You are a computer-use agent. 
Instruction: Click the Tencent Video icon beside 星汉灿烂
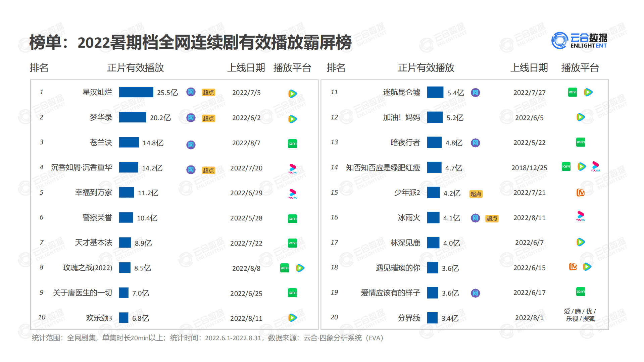292,93
